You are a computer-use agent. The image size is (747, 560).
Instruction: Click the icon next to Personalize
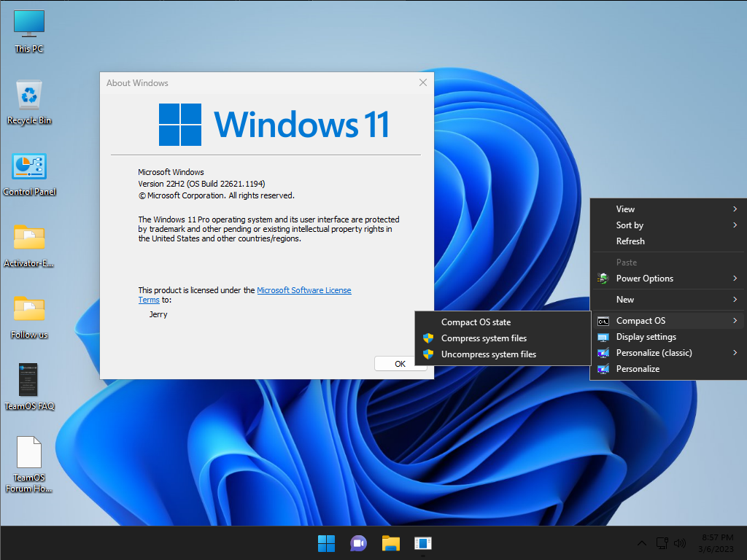[x=603, y=369]
